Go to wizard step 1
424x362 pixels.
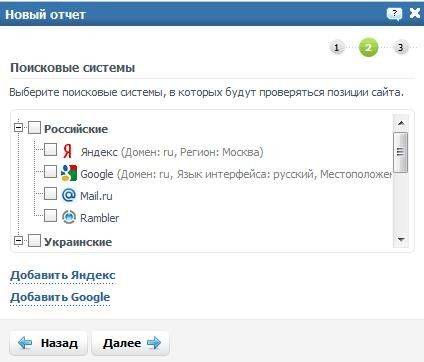(x=336, y=48)
